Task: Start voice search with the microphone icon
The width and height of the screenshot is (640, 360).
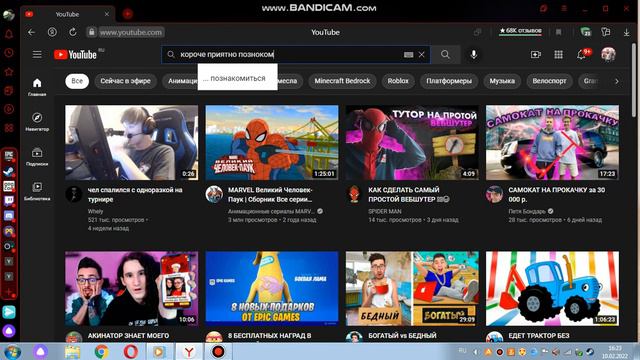Action: pos(473,54)
